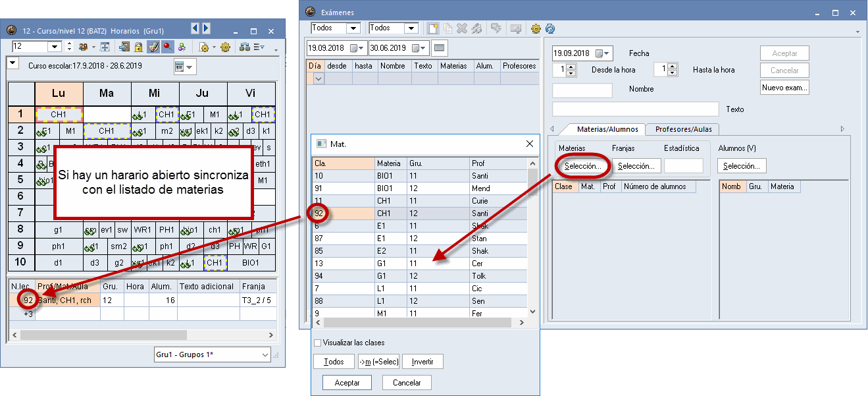Open the 30.06.2019 end date picker
The image size is (868, 396).
coord(419,48)
